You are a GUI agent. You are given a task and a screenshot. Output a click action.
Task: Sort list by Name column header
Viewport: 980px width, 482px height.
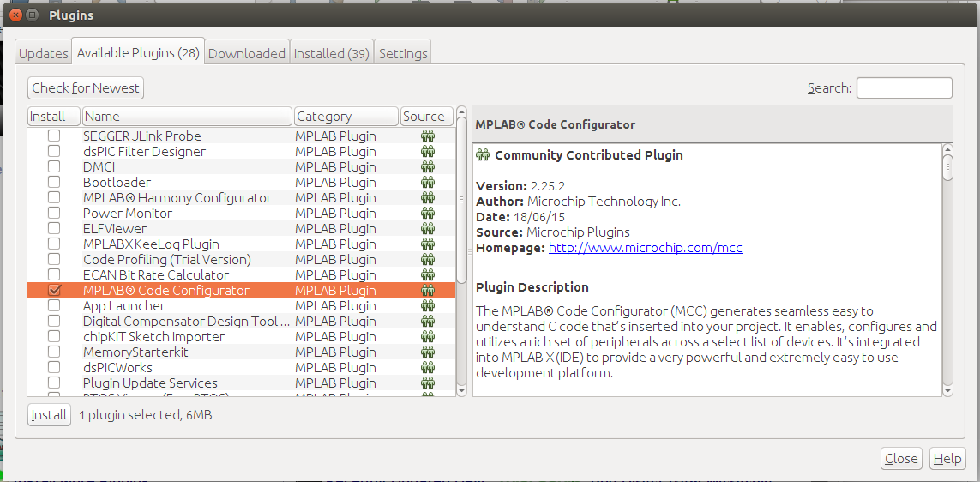pos(187,117)
